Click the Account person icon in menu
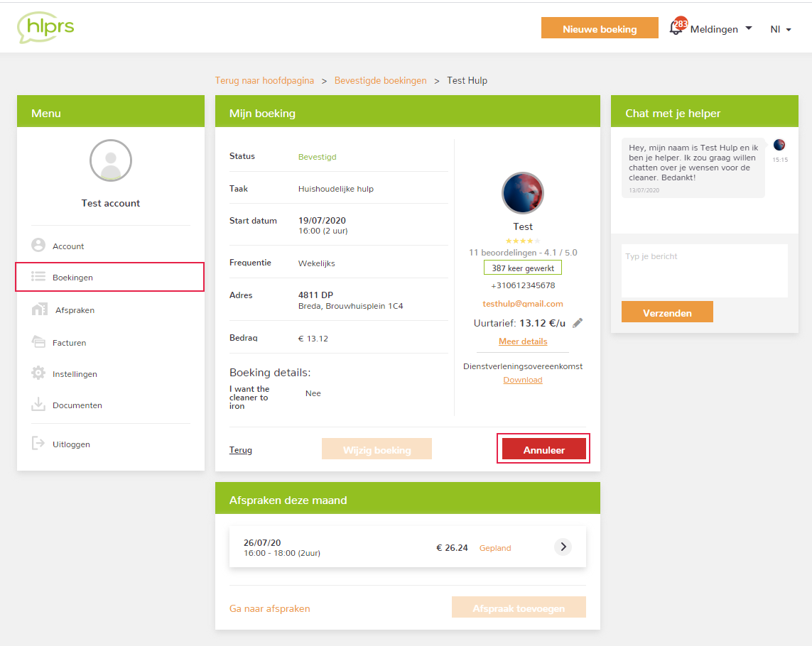The image size is (812, 646). [38, 246]
